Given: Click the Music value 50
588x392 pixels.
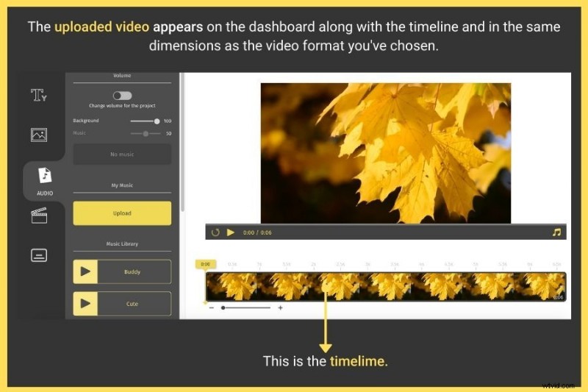Looking at the screenshot, I should pyautogui.click(x=169, y=133).
